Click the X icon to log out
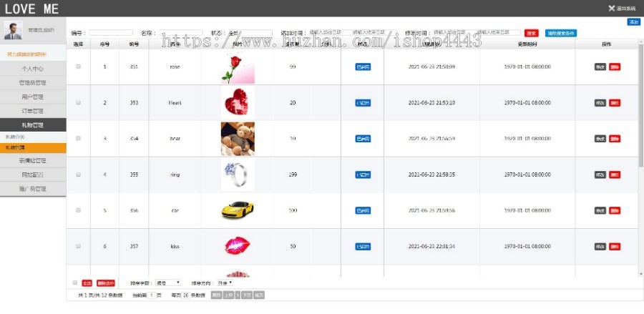Image resolution: width=644 pixels, height=314 pixels. 611,8
